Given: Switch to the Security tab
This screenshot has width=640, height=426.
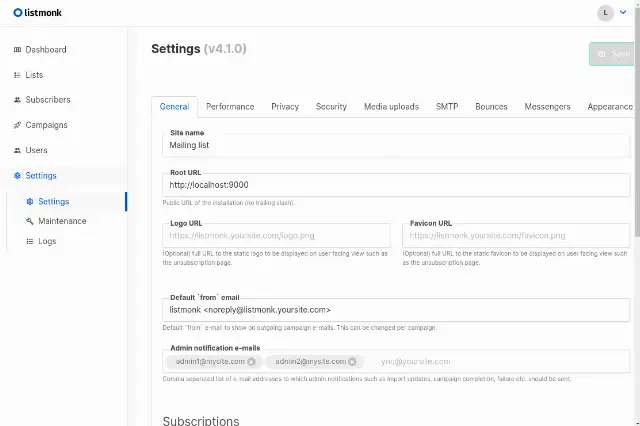Looking at the screenshot, I should (331, 107).
